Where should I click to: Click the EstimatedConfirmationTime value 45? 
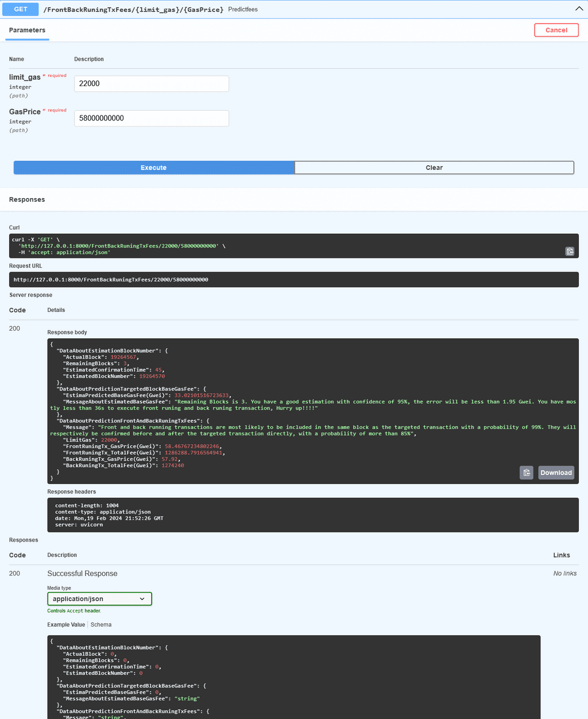(x=158, y=370)
